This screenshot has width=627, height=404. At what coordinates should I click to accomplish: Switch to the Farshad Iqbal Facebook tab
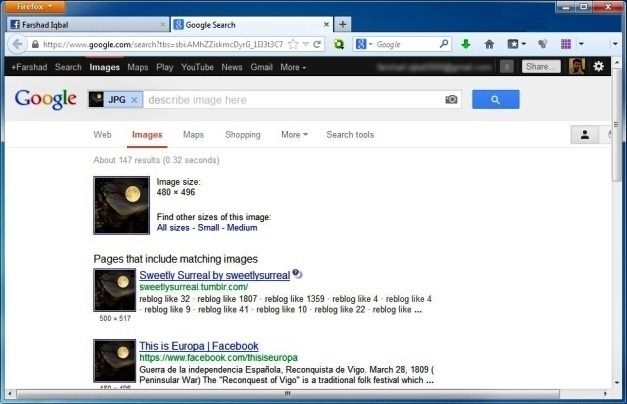(x=88, y=24)
